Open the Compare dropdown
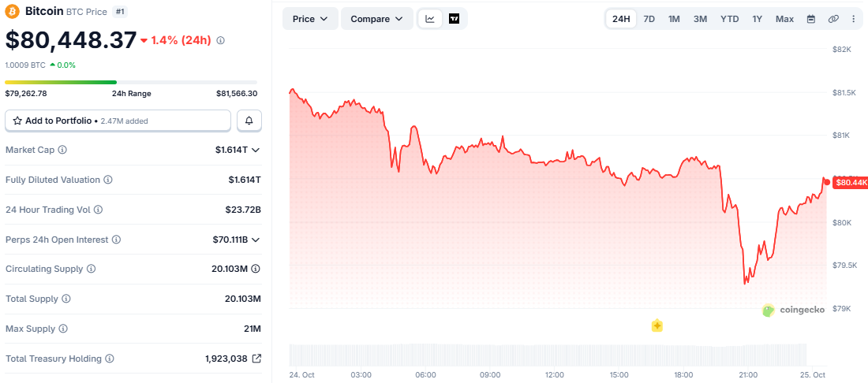The image size is (868, 383). point(377,19)
